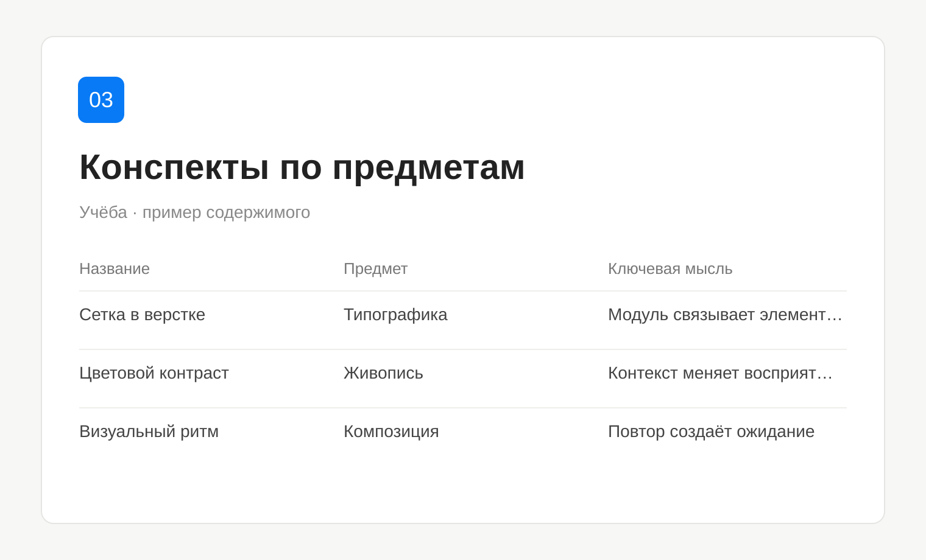Viewport: 926px width, 560px height.
Task: Click the truncated Модуль связывает элемент… cell
Action: (725, 314)
